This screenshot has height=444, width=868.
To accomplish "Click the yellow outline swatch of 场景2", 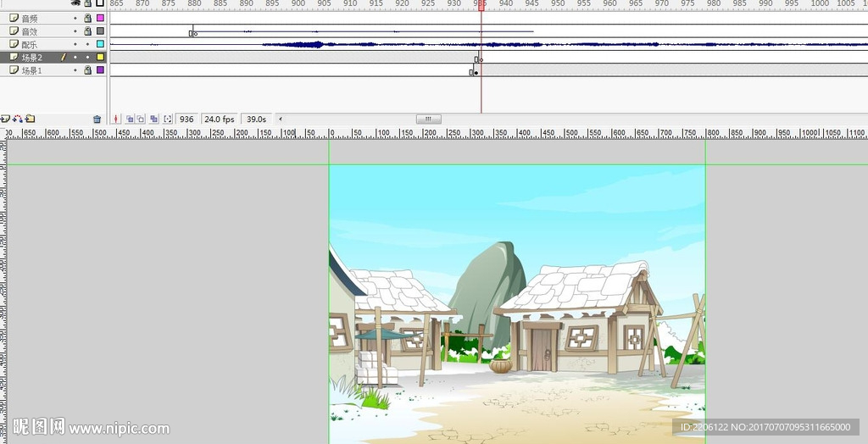I will coord(100,57).
